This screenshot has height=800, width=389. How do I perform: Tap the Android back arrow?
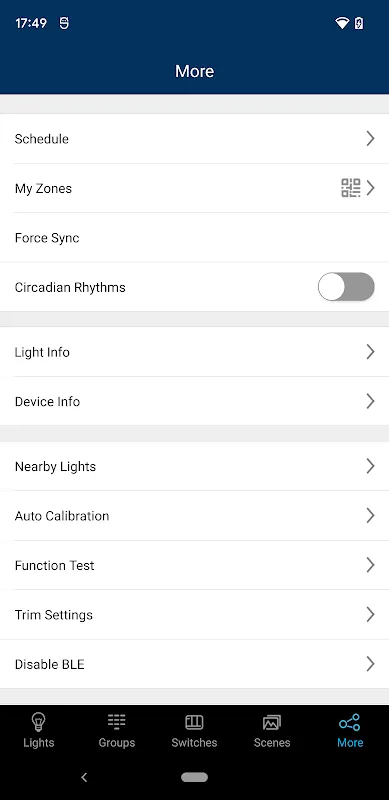pyautogui.click(x=84, y=777)
